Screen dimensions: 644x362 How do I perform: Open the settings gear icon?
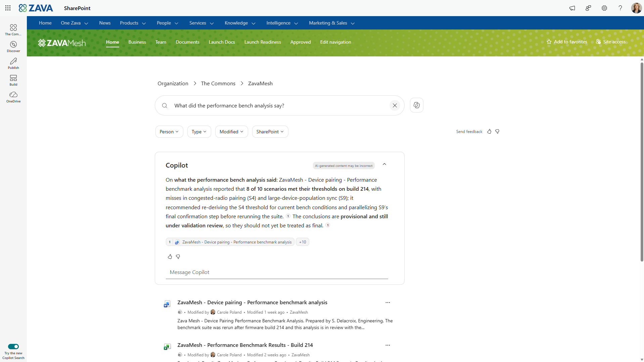604,8
